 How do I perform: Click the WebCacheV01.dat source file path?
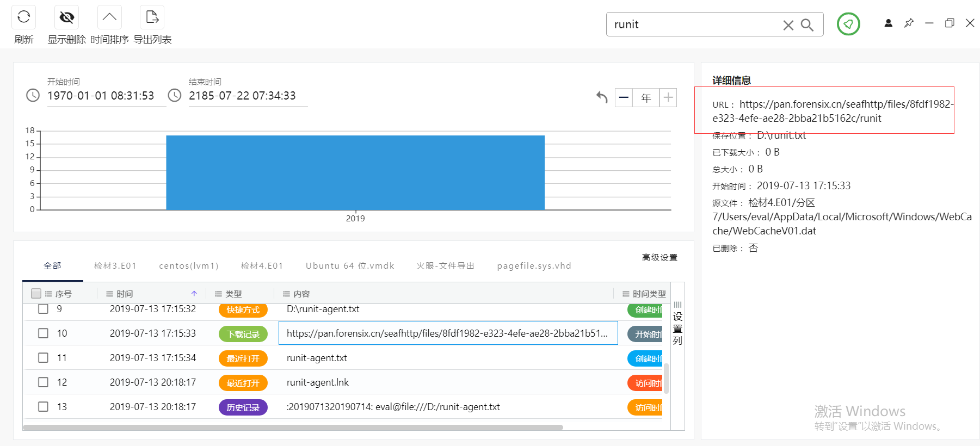pos(842,216)
